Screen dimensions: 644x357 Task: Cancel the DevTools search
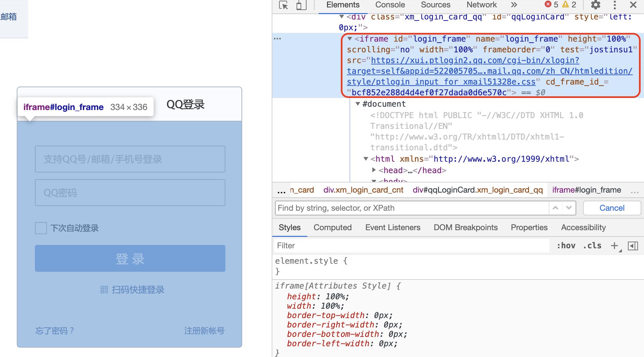pos(612,208)
